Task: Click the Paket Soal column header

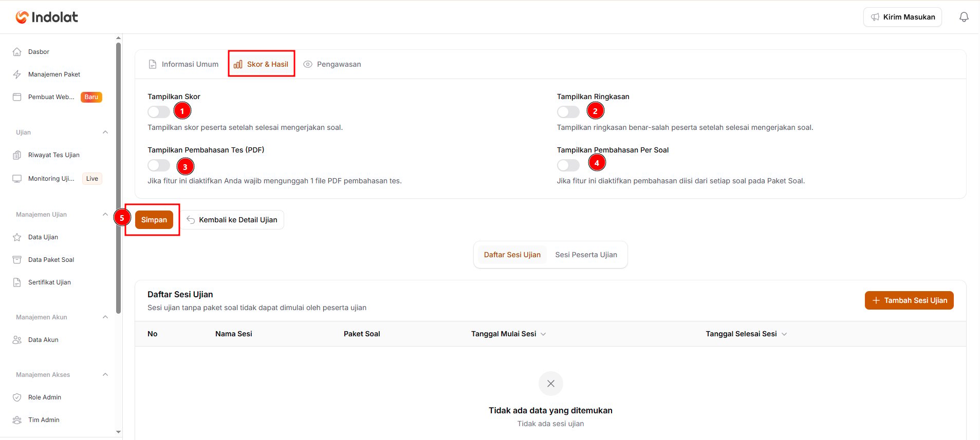Action: pos(362,334)
